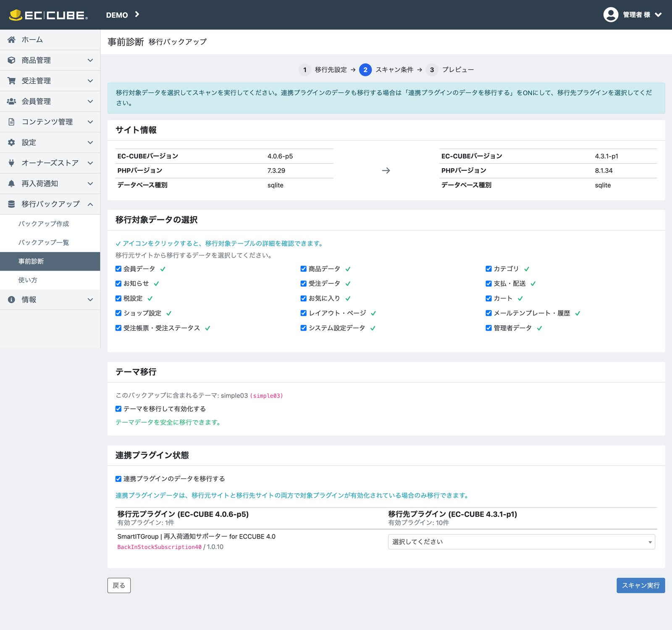This screenshot has width=672, height=630.
Task: Uncheck the 受注データ checkbox
Action: tap(304, 284)
